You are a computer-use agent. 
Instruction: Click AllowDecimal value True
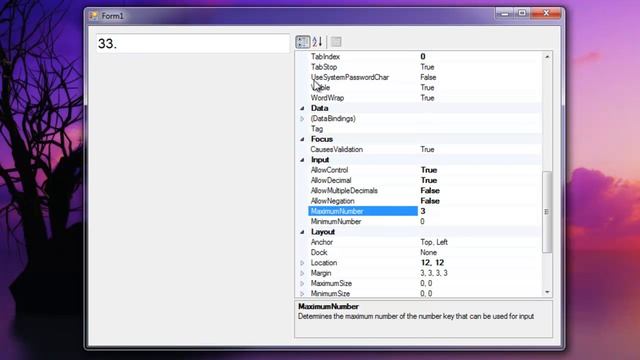(429, 180)
